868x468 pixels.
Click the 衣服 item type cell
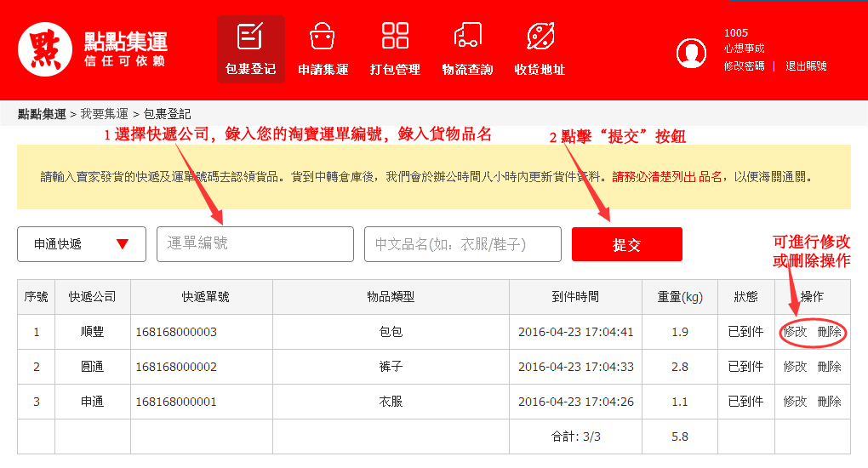(391, 402)
